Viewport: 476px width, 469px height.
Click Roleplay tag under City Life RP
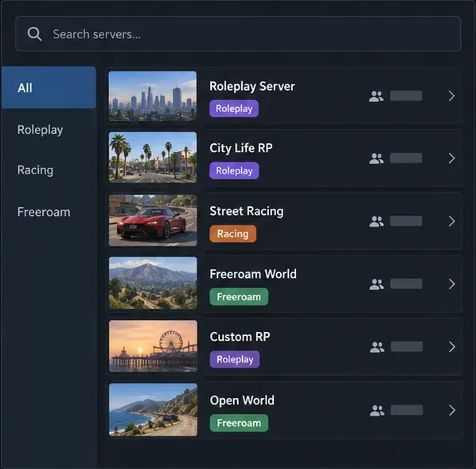234,170
